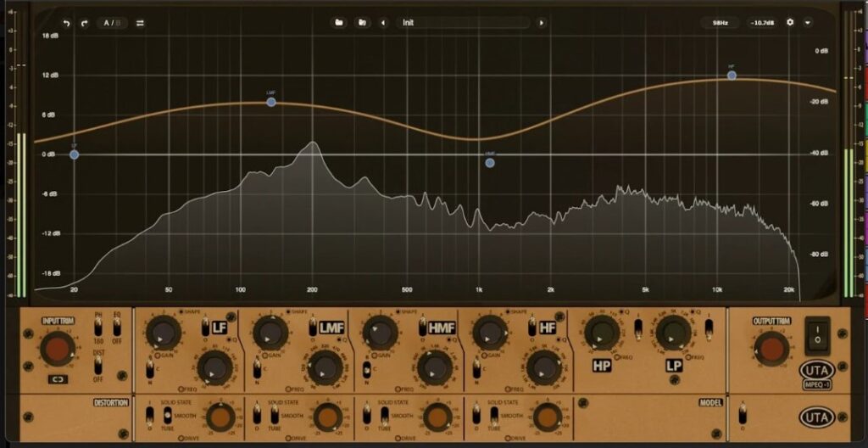
Task: Flip the HMF Solid State/Tube switch
Action: tap(384, 415)
